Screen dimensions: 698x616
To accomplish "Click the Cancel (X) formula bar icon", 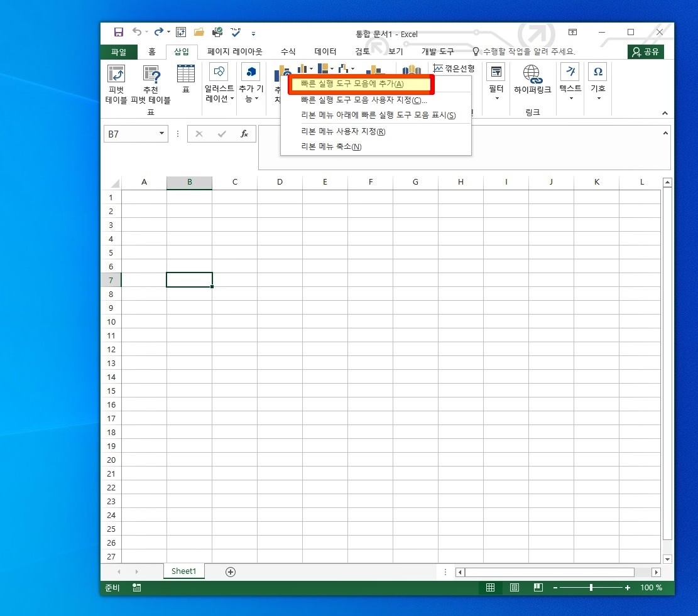I will tap(199, 134).
